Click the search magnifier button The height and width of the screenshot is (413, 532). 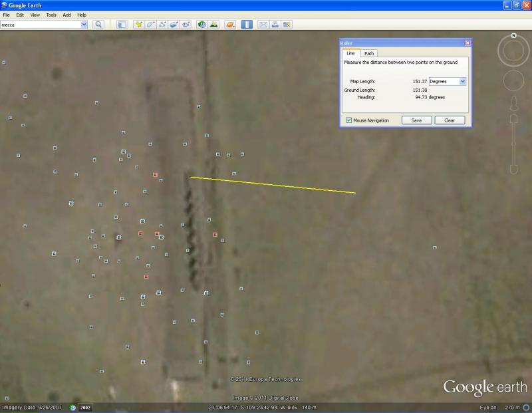(x=98, y=25)
